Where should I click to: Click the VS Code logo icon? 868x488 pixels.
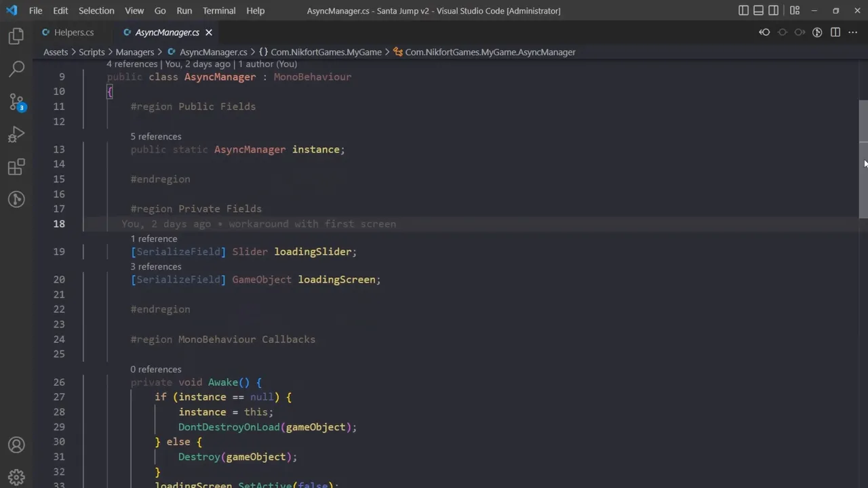click(x=12, y=11)
